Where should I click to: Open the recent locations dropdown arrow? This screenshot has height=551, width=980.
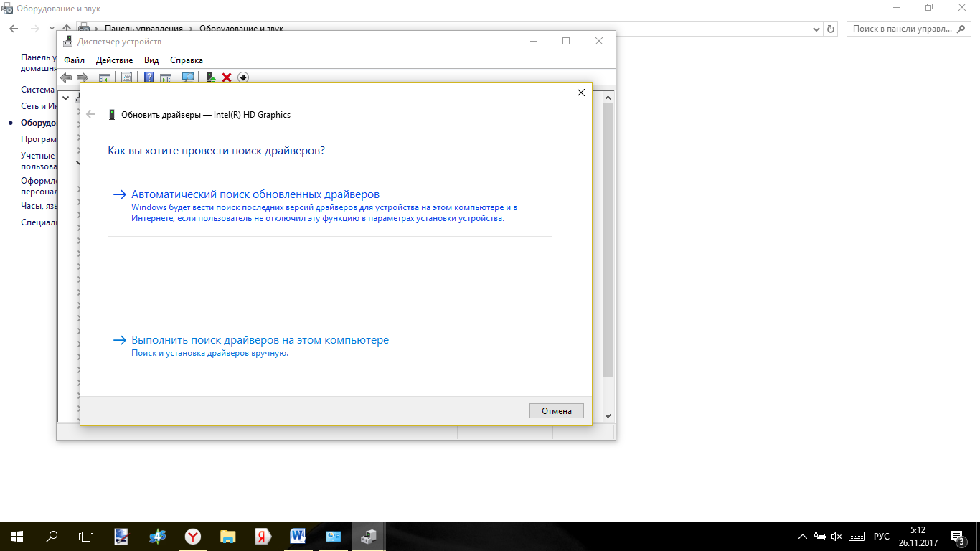click(x=52, y=29)
